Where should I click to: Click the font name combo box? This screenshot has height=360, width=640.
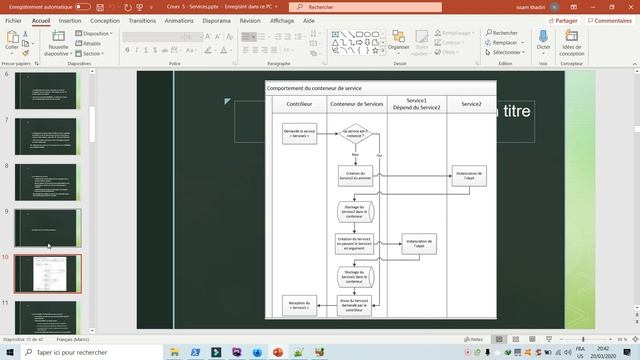pyautogui.click(x=152, y=37)
